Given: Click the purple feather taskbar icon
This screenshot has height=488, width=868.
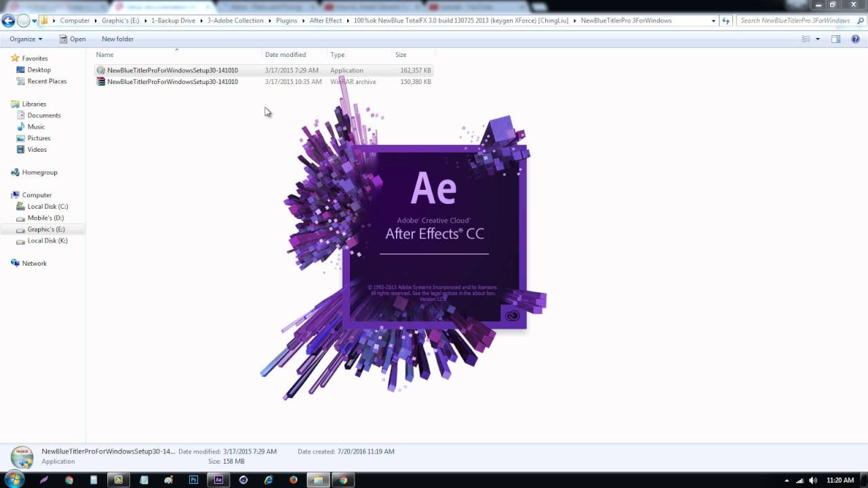Looking at the screenshot, I should point(44,480).
